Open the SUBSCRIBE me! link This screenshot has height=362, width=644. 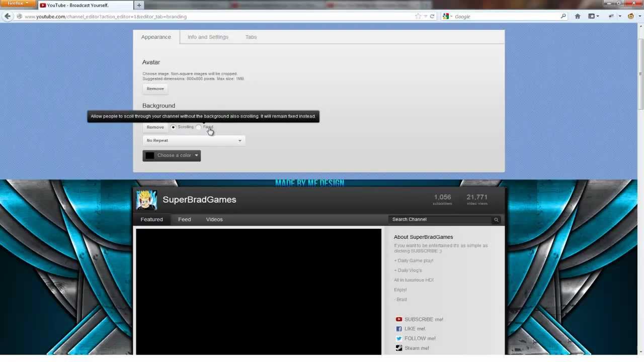[424, 319]
